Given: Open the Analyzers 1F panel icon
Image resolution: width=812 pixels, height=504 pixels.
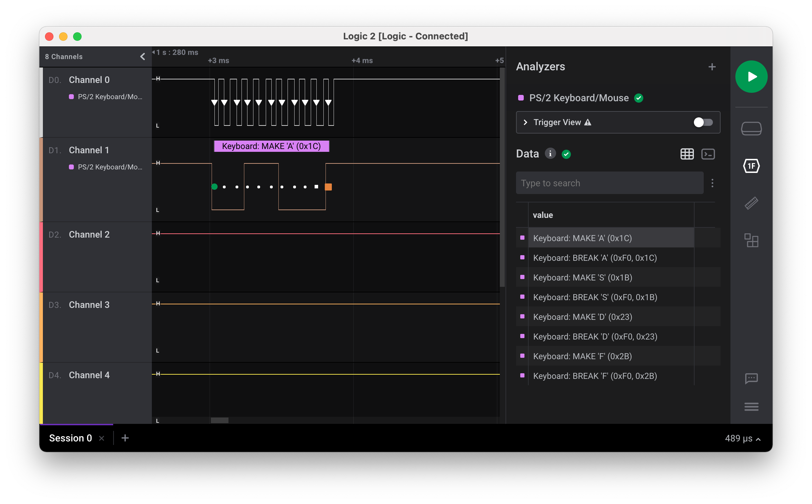Looking at the screenshot, I should point(751,166).
